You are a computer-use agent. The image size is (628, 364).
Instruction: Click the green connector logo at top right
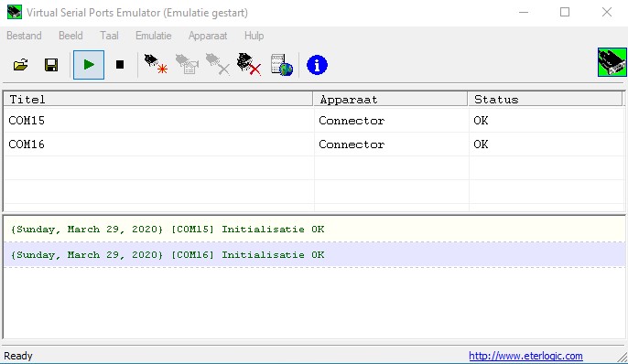click(x=612, y=62)
